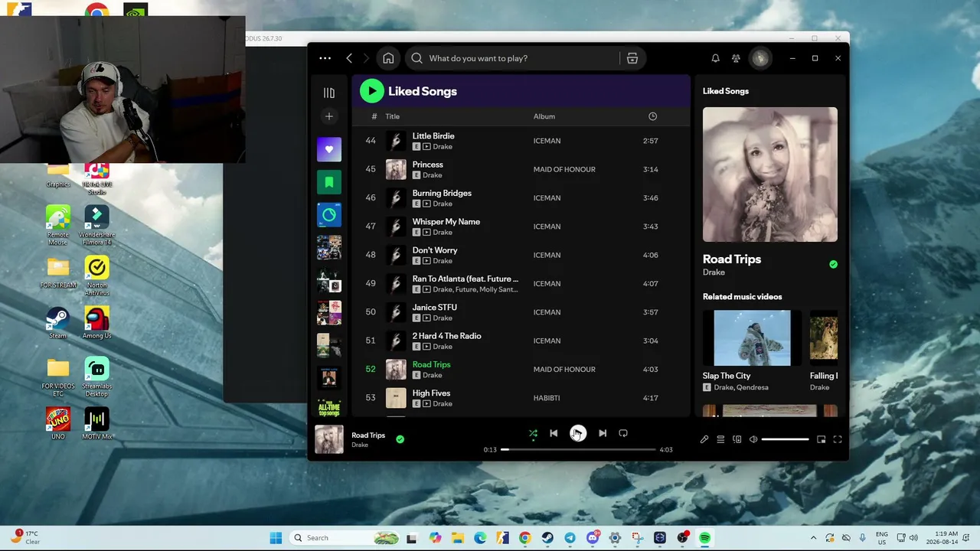Viewport: 980px width, 551px height.
Task: Create a playlist with the plus button
Action: pyautogui.click(x=329, y=116)
